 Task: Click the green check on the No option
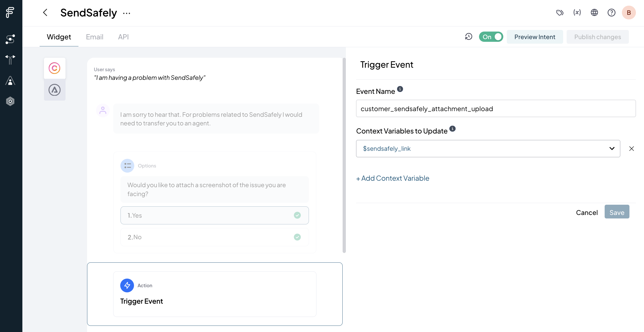297,237
